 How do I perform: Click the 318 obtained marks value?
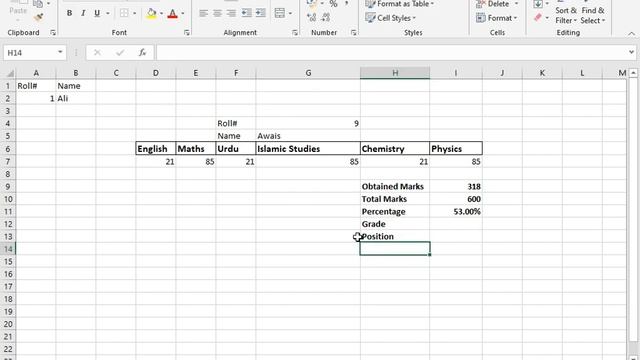coord(456,187)
